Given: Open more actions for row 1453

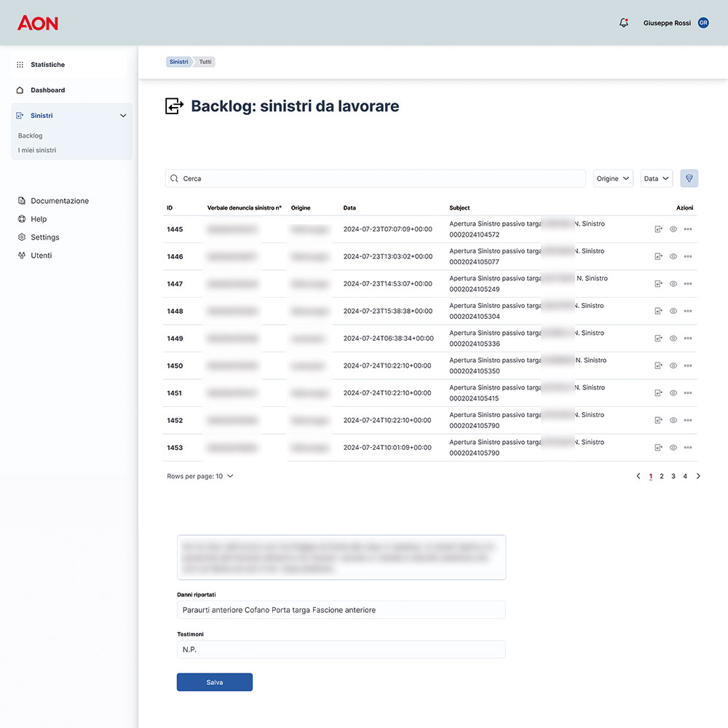Looking at the screenshot, I should coord(688,448).
